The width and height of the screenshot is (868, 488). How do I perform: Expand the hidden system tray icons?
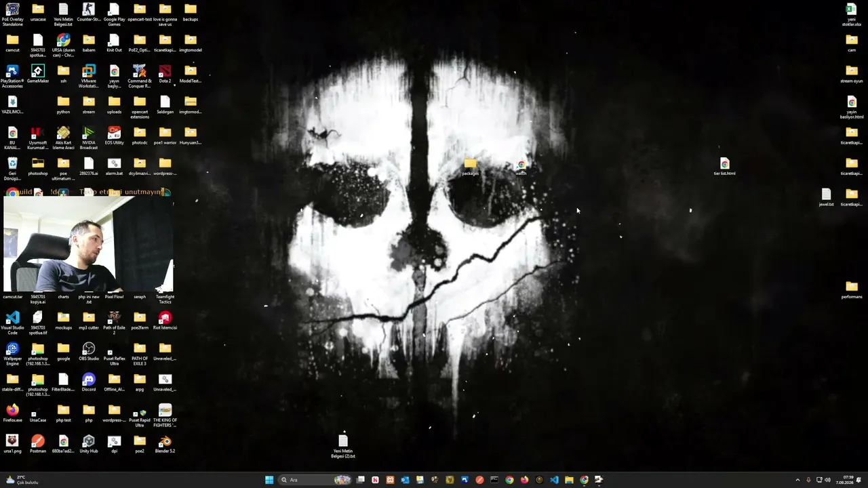(797, 480)
